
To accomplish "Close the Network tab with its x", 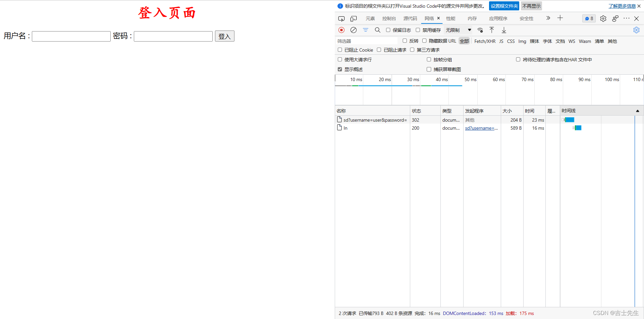I will pos(438,18).
